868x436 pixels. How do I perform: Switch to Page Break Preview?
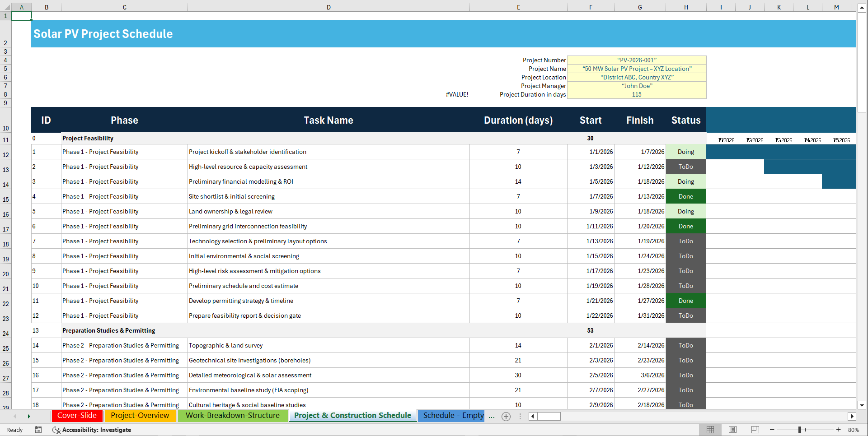(x=755, y=429)
